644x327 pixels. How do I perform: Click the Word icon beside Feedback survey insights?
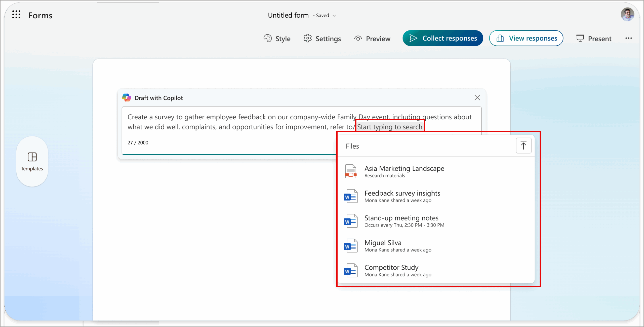[x=350, y=196]
